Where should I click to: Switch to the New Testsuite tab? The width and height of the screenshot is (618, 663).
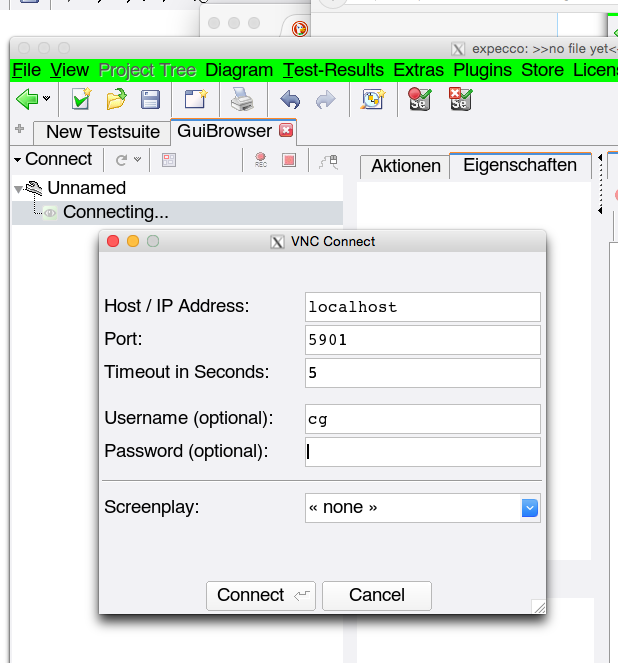tap(102, 132)
